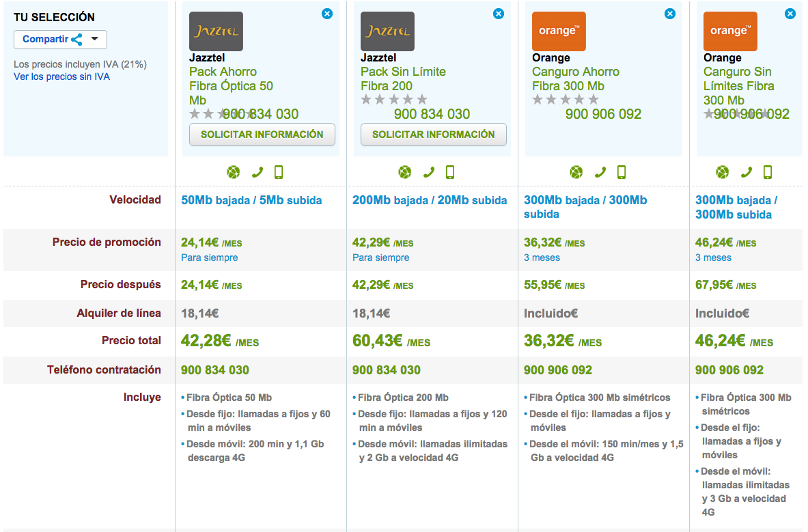
Task: Click the Orange logo above Canguro Sin Límites
Action: [731, 31]
